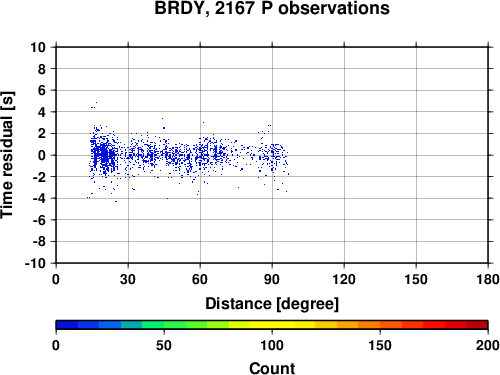Image resolution: width=500 pixels, height=375 pixels.
Task: Click the Time residual [s] axis label
Action: coord(7,155)
